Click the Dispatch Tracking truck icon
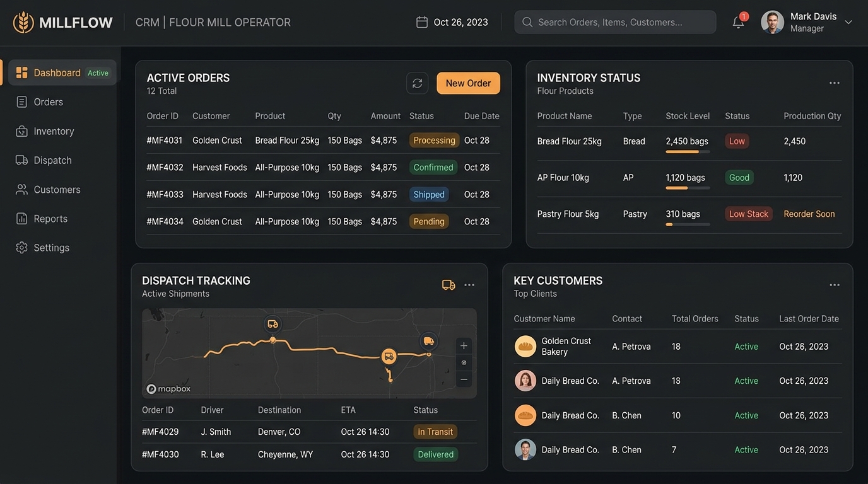Image resolution: width=868 pixels, height=484 pixels. coord(449,285)
